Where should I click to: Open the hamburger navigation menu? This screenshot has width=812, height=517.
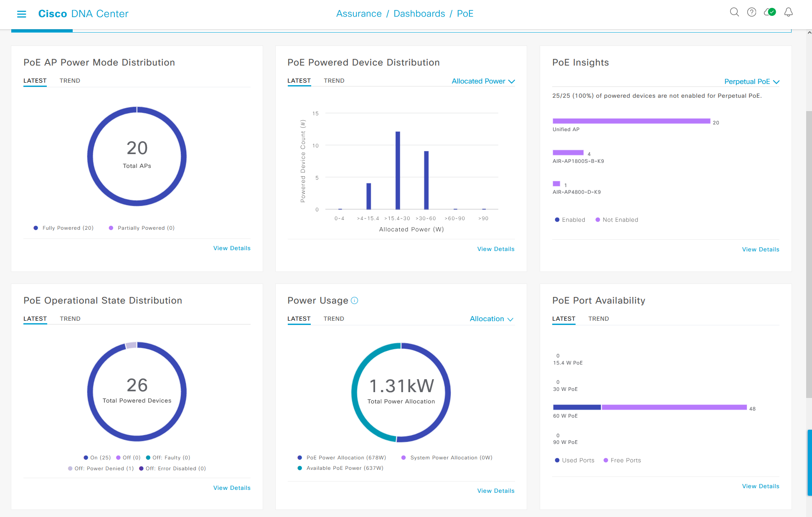coord(21,14)
